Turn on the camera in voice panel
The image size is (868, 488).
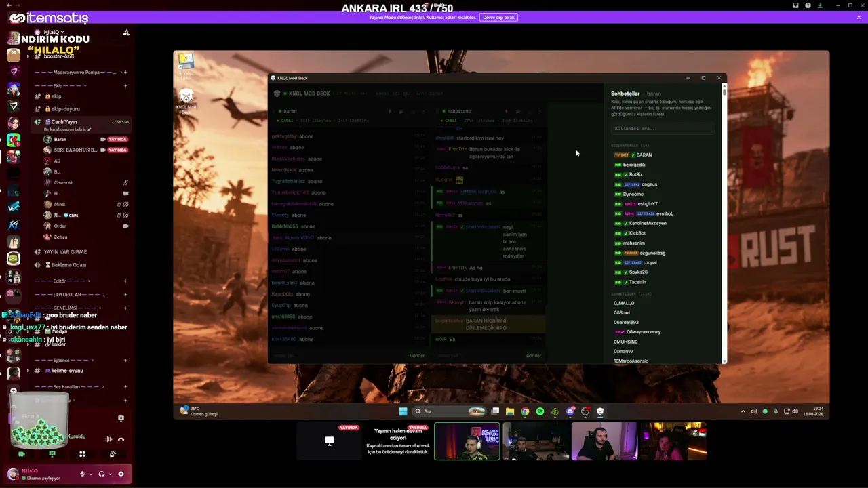point(22,454)
